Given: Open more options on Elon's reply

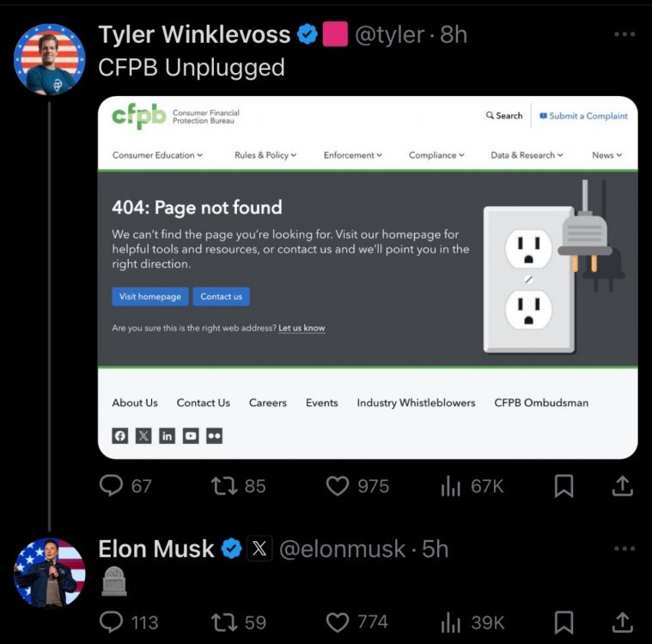Looking at the screenshot, I should 625,549.
